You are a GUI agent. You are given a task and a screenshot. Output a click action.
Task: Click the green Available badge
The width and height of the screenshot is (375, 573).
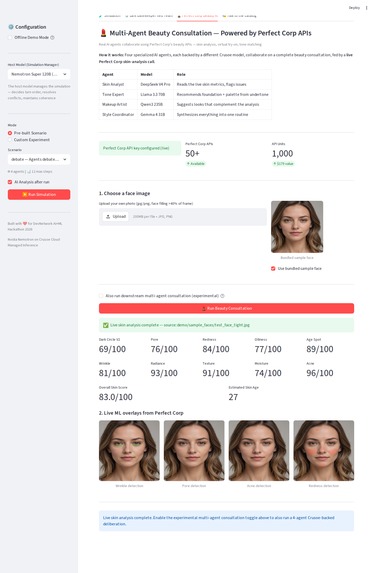point(196,164)
